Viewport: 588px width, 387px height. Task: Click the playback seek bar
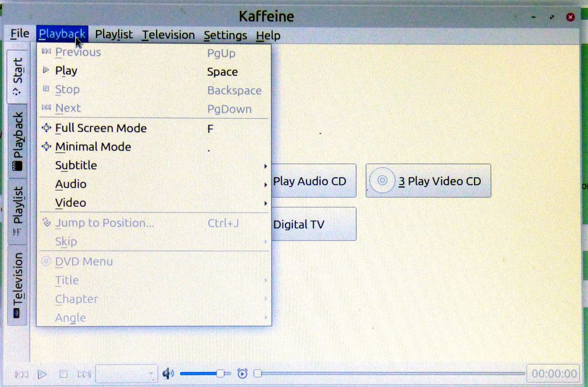click(x=388, y=373)
